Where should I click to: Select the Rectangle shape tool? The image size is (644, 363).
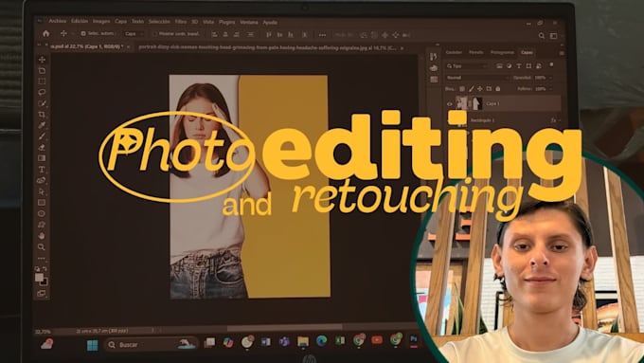tap(42, 202)
